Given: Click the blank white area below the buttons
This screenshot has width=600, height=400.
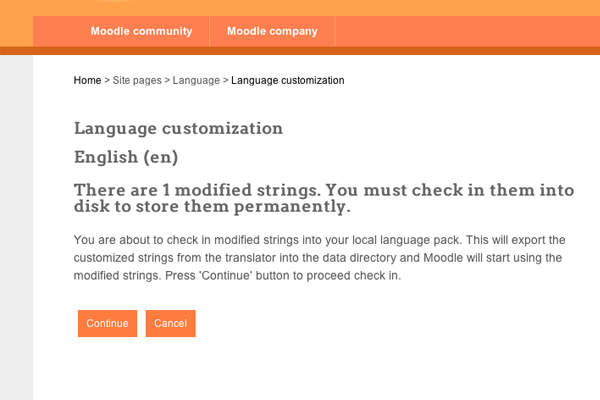Looking at the screenshot, I should [x=316, y=369].
